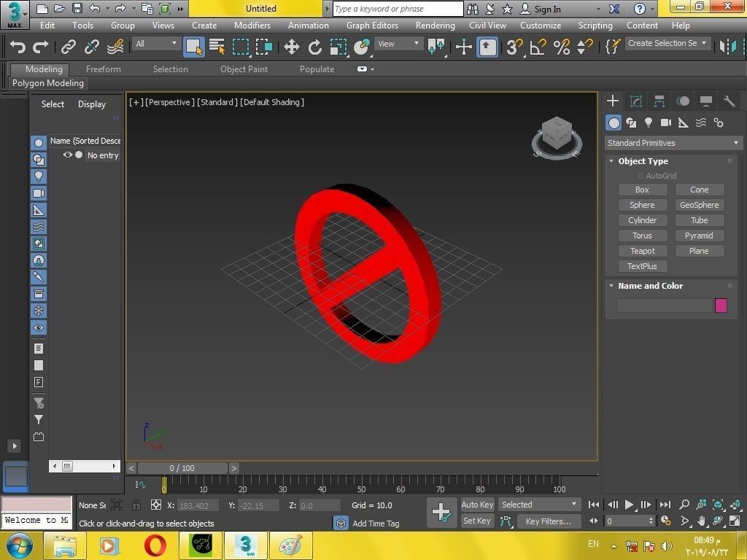Click the Scene Explorer horizontal scrollbar

pos(85,466)
